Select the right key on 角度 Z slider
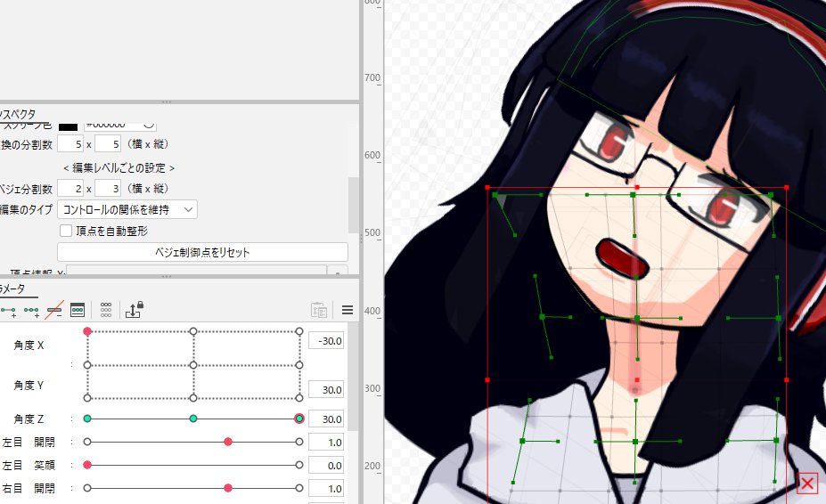The height and width of the screenshot is (504, 826). coord(299,419)
